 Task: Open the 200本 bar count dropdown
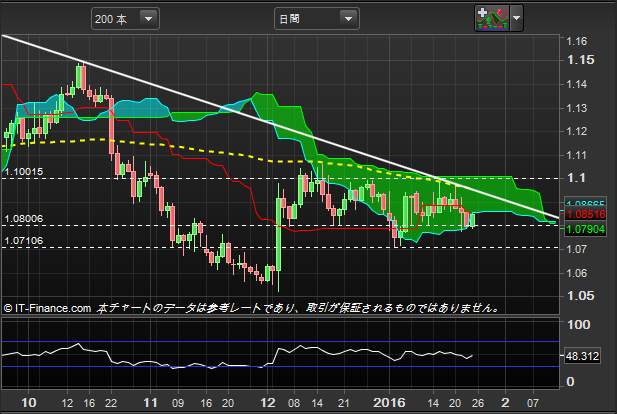(x=125, y=18)
